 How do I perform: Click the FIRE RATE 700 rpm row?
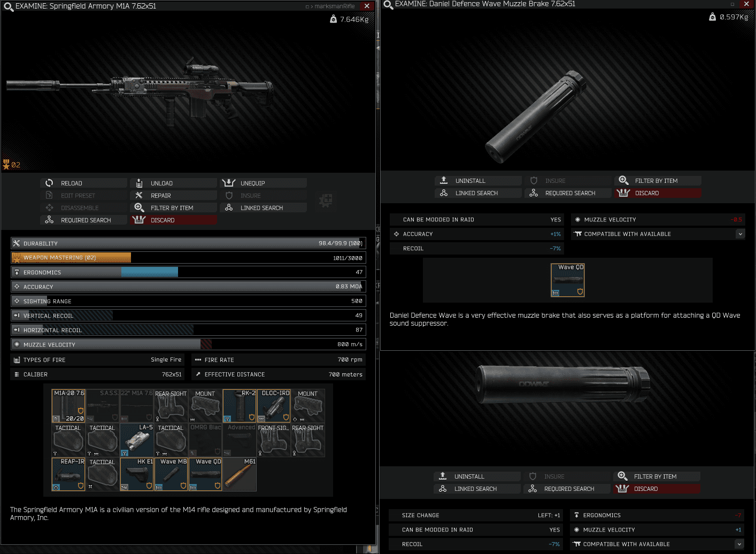279,360
